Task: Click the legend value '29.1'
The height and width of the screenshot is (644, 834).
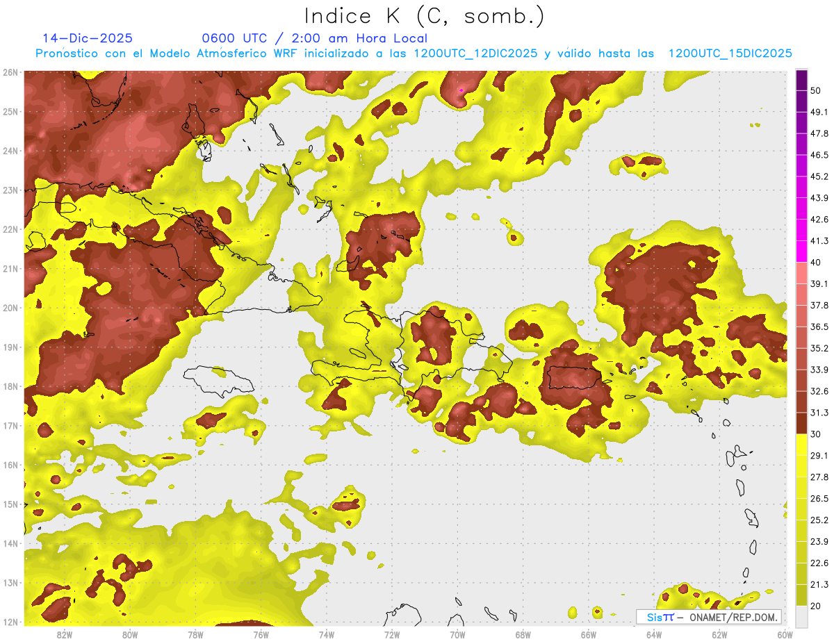Action: click(819, 455)
